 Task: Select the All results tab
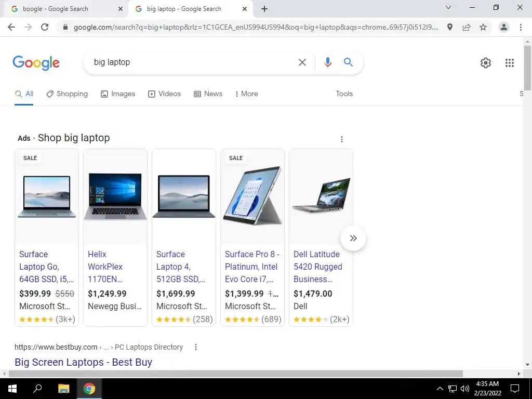click(x=24, y=94)
